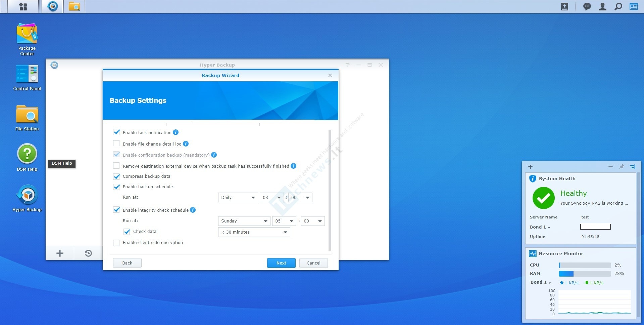Viewport: 644px width, 325px height.
Task: Open the Sunday day dropdown
Action: 244,221
